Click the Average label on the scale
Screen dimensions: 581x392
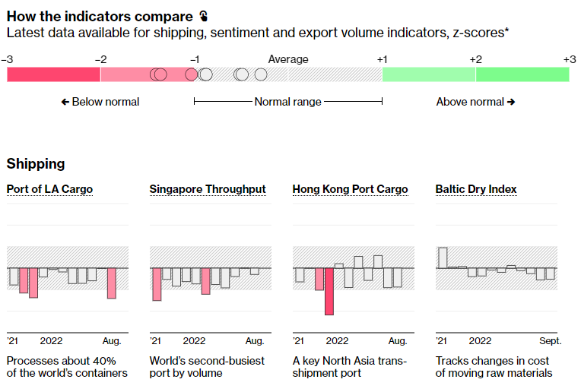288,59
